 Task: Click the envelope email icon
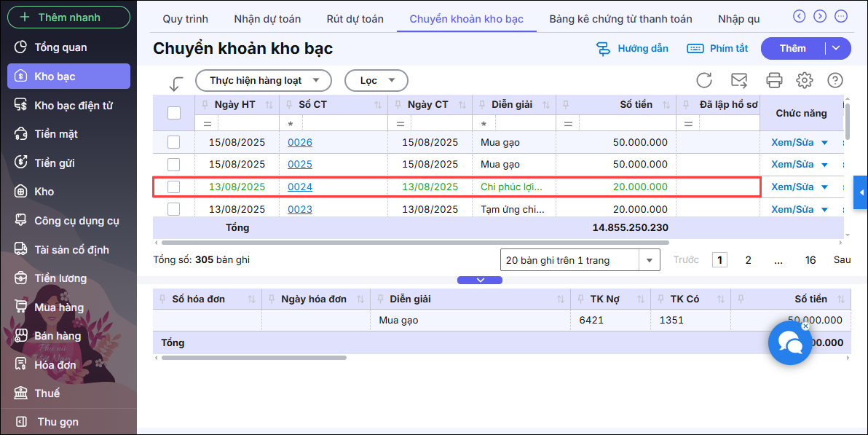739,80
